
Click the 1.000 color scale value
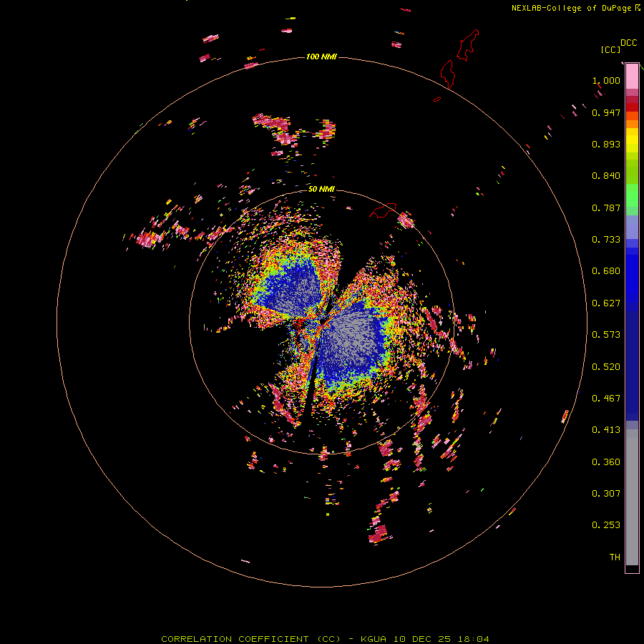tap(606, 80)
